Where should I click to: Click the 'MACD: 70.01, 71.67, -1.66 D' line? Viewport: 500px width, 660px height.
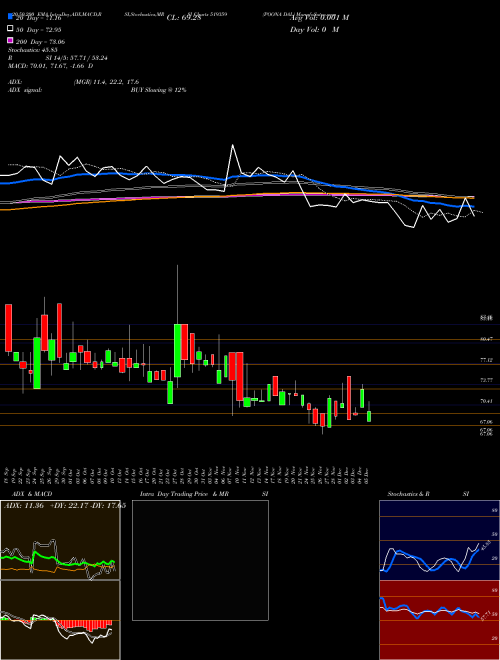(51, 66)
